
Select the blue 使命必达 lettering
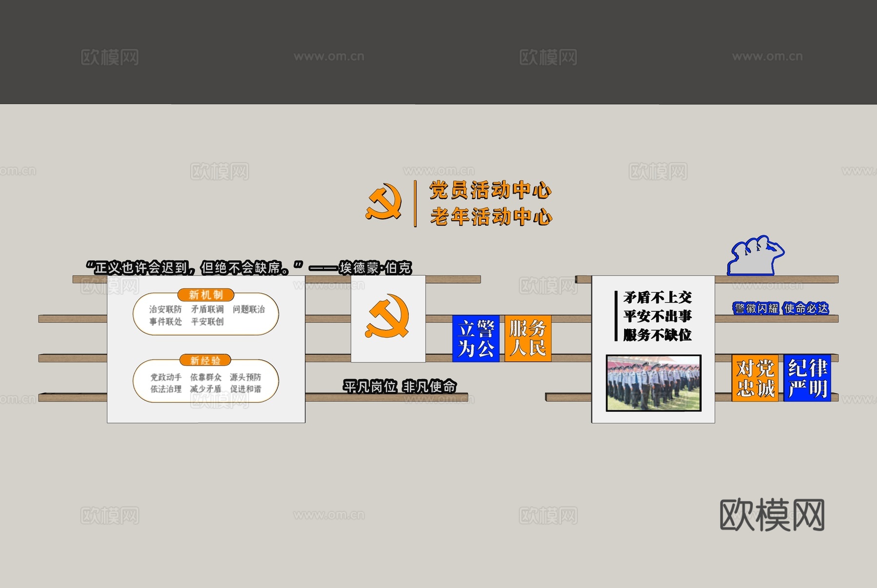[806, 308]
